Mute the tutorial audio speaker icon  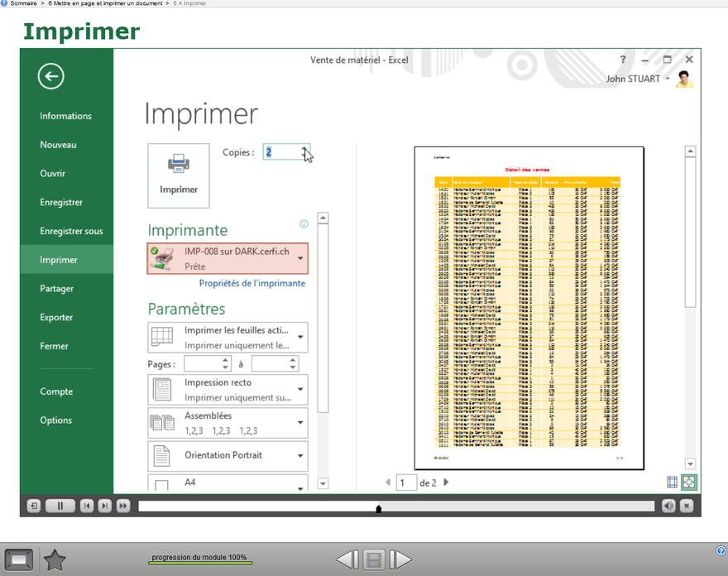[x=668, y=506]
